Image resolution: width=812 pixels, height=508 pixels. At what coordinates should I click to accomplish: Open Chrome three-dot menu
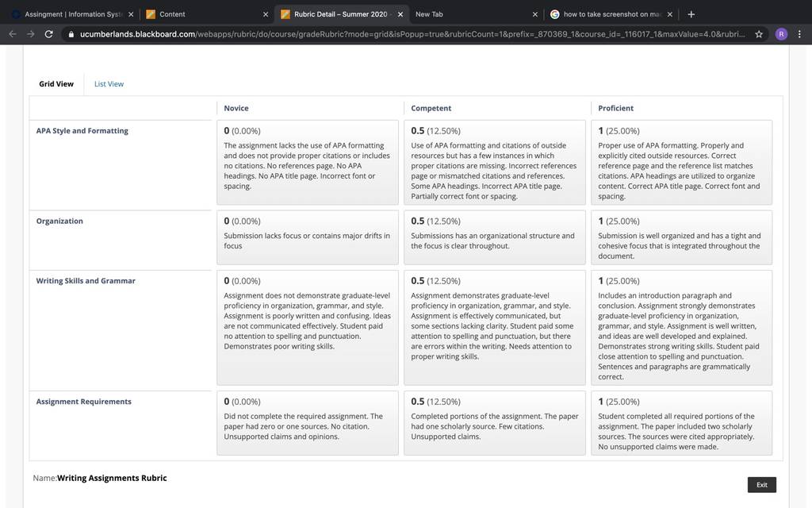(x=799, y=34)
